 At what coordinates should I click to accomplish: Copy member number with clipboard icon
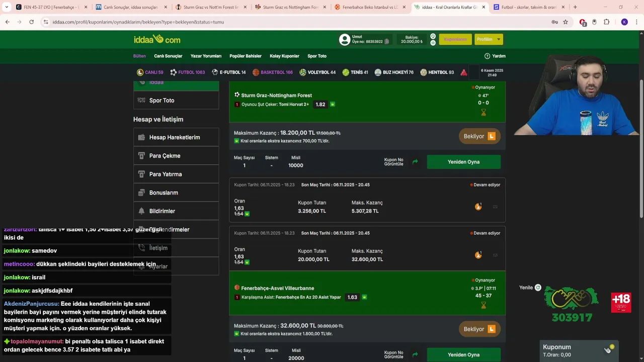click(386, 42)
